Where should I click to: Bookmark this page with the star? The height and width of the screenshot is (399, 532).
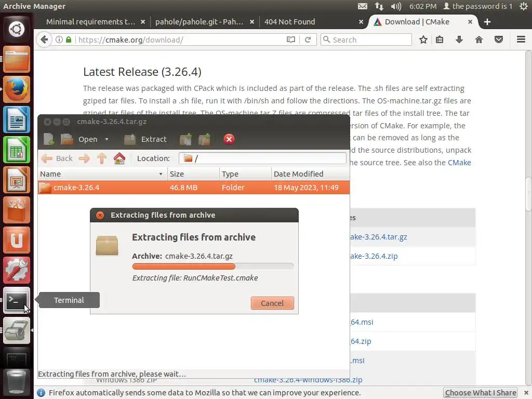423,39
